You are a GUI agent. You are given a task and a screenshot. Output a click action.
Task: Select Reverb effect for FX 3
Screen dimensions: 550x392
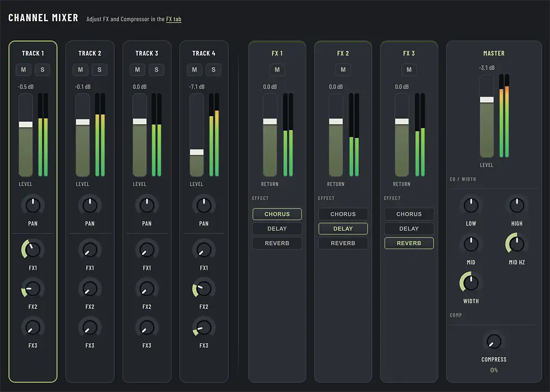[x=409, y=243]
